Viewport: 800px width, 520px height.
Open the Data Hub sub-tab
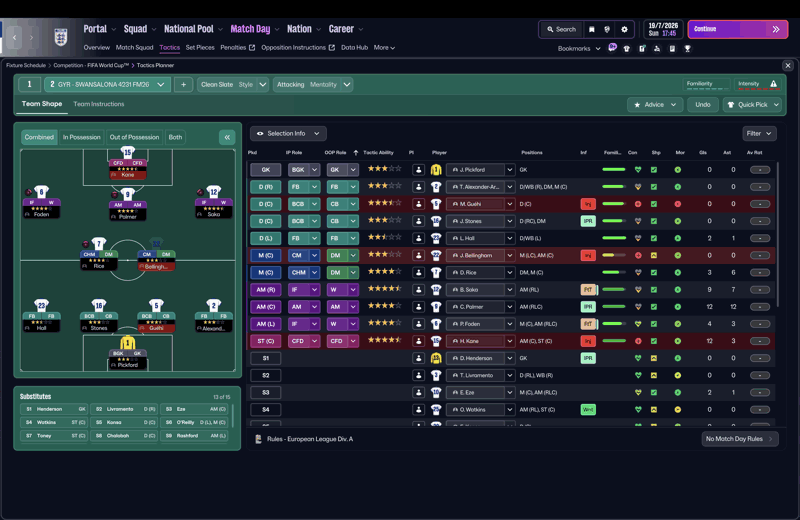click(354, 47)
